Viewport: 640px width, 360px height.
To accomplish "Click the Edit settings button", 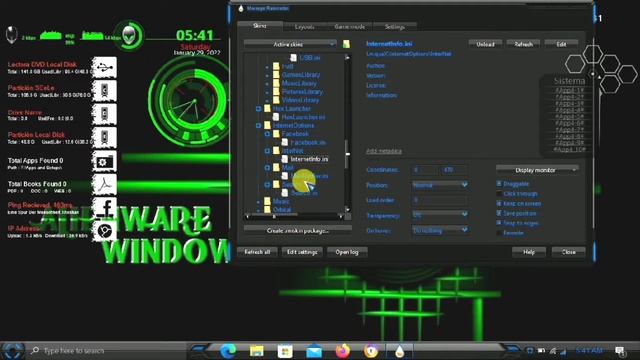I will coord(302,252).
